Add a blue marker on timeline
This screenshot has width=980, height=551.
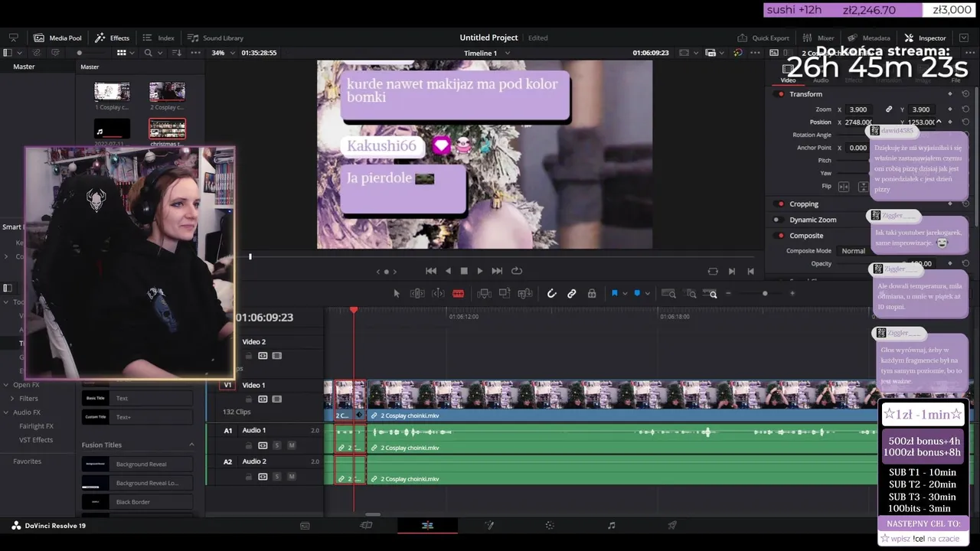(x=637, y=293)
